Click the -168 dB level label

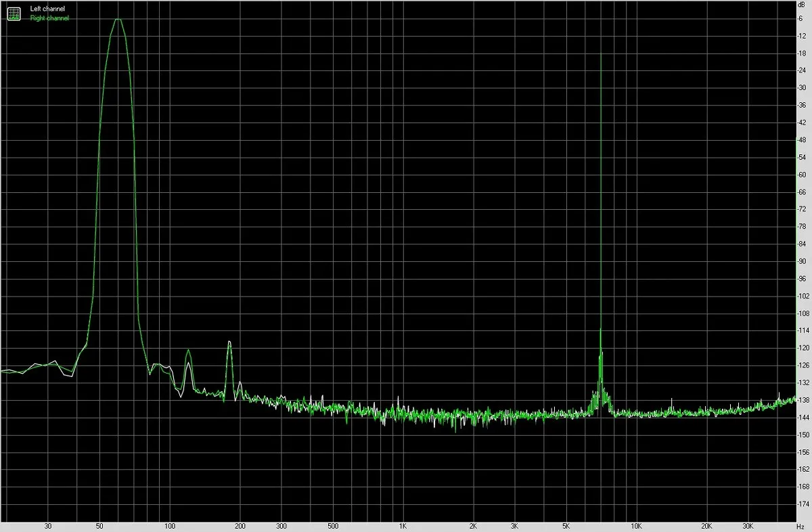(802, 487)
